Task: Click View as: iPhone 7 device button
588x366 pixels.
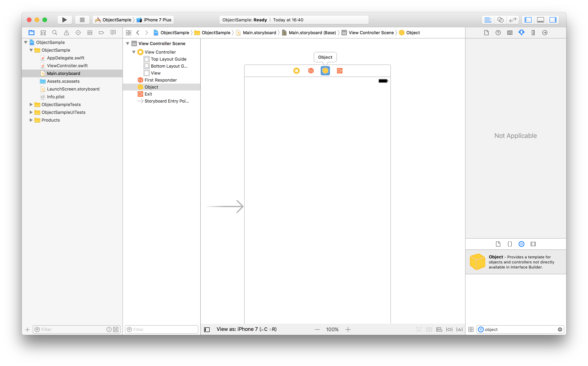Action: tap(246, 329)
